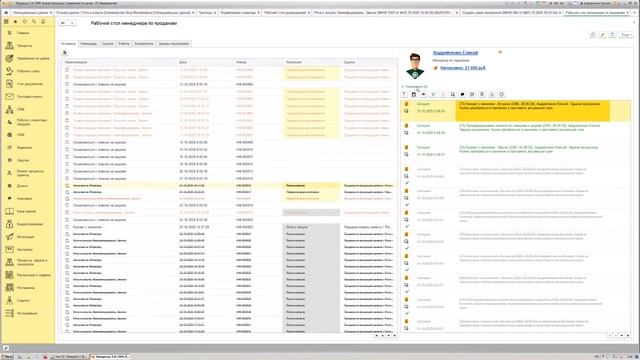
Task: Select the yellow highlighted task in right list
Action: pyautogui.click(x=516, y=111)
